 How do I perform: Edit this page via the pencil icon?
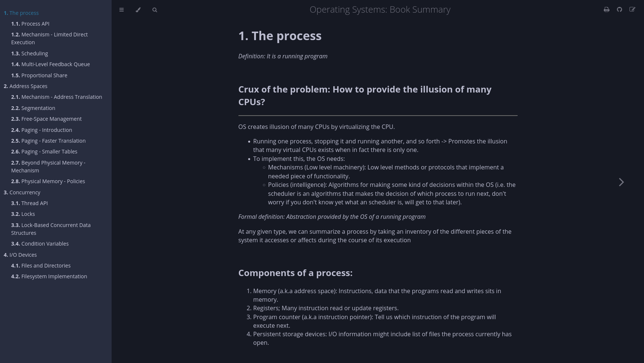pyautogui.click(x=632, y=9)
